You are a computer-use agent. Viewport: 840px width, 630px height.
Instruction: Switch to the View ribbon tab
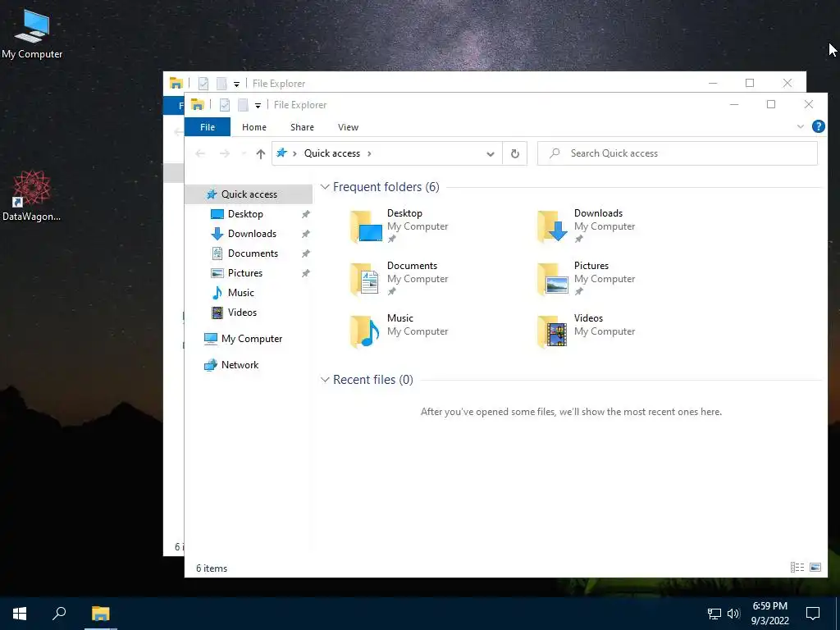(x=348, y=127)
